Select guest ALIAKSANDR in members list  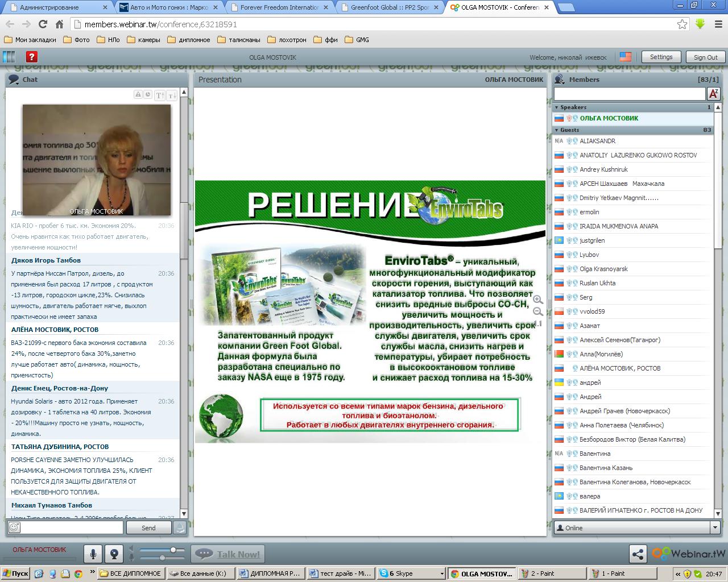click(x=634, y=141)
